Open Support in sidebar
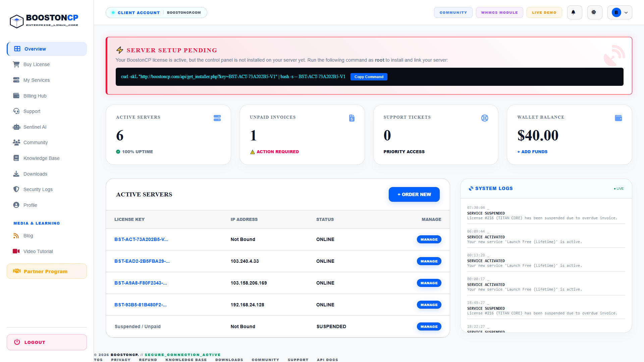Screen dimensions: 644x362 coord(47,111)
